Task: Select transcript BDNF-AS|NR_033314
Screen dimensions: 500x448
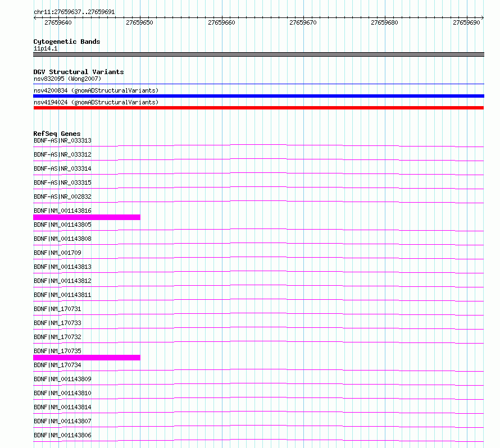Action: point(62,168)
